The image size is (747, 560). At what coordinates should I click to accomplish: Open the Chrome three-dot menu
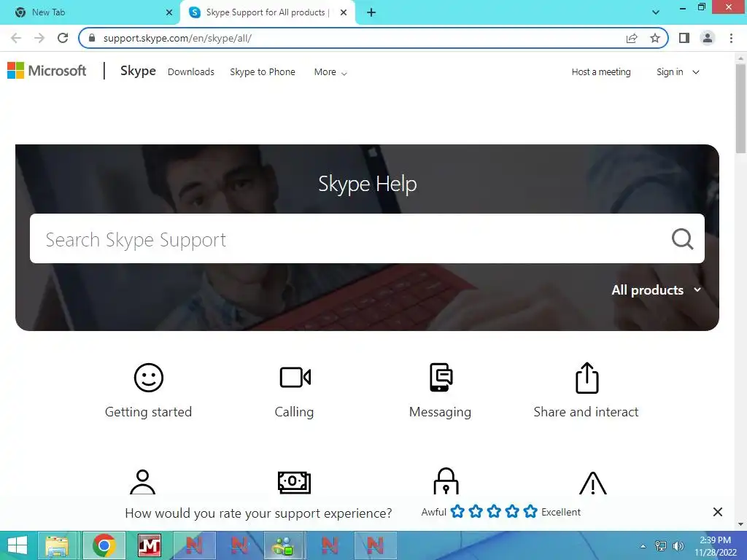click(731, 38)
